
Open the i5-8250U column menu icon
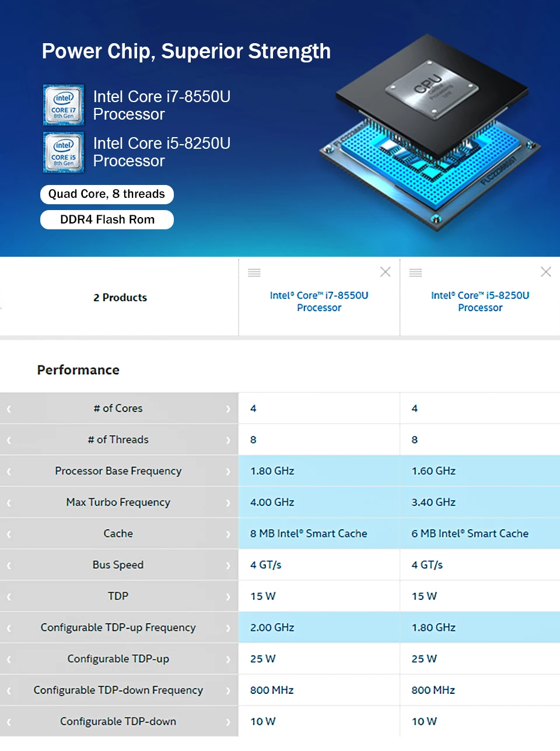(x=415, y=273)
